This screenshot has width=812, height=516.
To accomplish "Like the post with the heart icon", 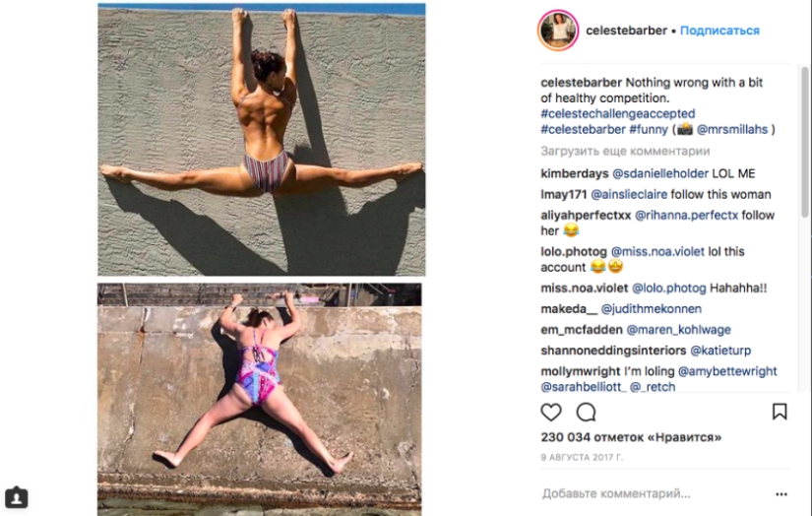I will click(x=551, y=412).
